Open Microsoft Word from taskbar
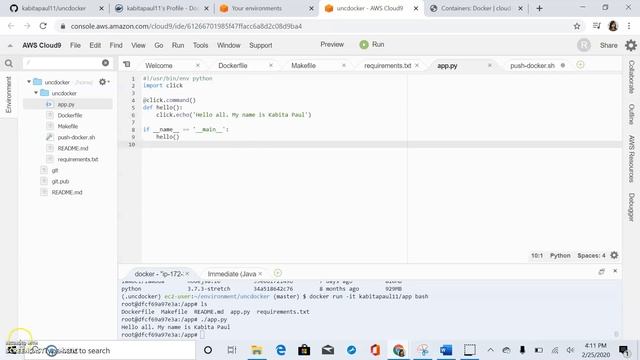The height and width of the screenshot is (360, 640). pos(446,350)
